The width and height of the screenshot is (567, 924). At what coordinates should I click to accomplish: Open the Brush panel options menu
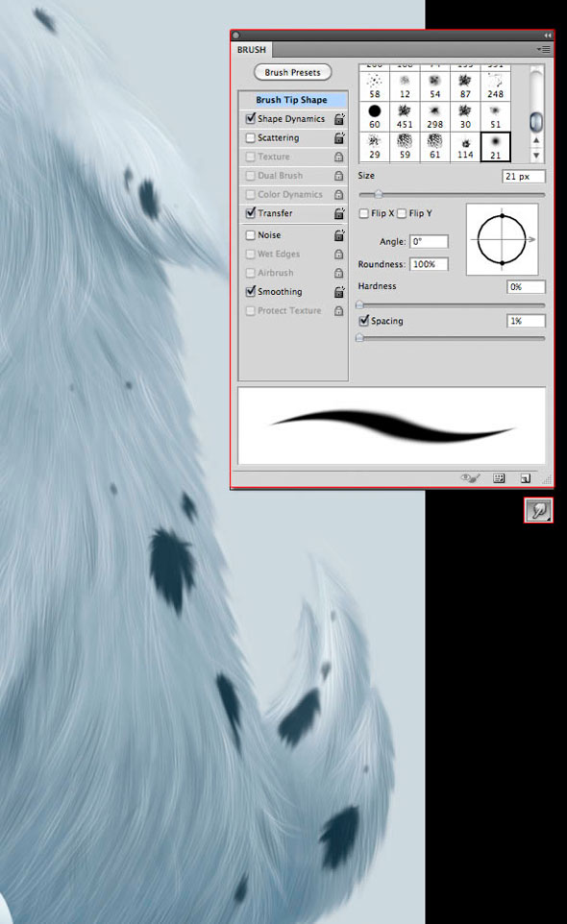(x=543, y=50)
